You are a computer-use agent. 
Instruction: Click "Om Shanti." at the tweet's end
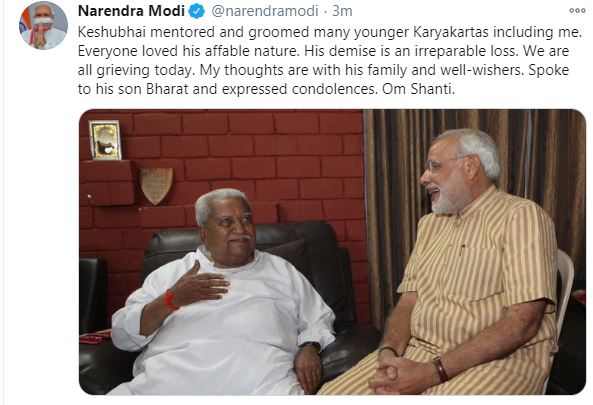(419, 89)
